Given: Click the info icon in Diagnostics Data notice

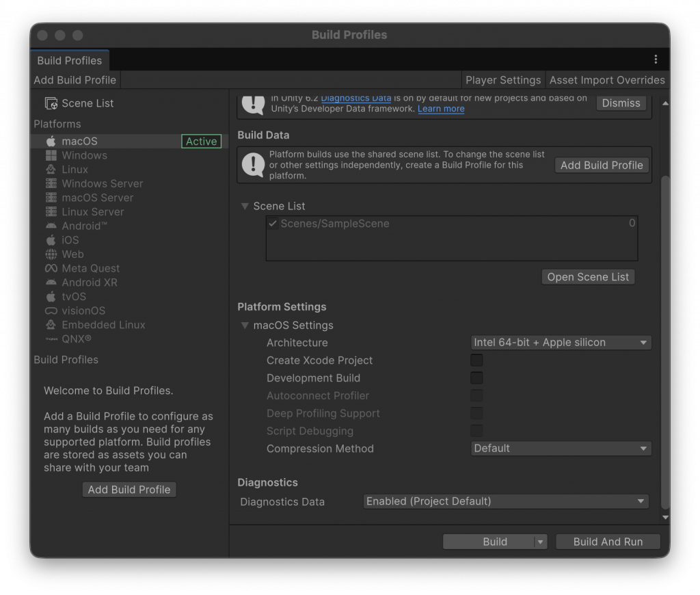Looking at the screenshot, I should point(253,105).
